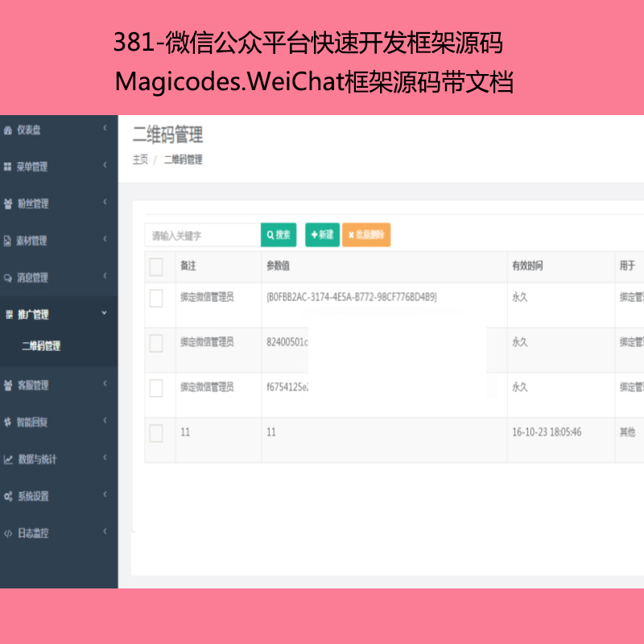
Task: Expand the 系统设置 chevron
Action: tap(105, 494)
